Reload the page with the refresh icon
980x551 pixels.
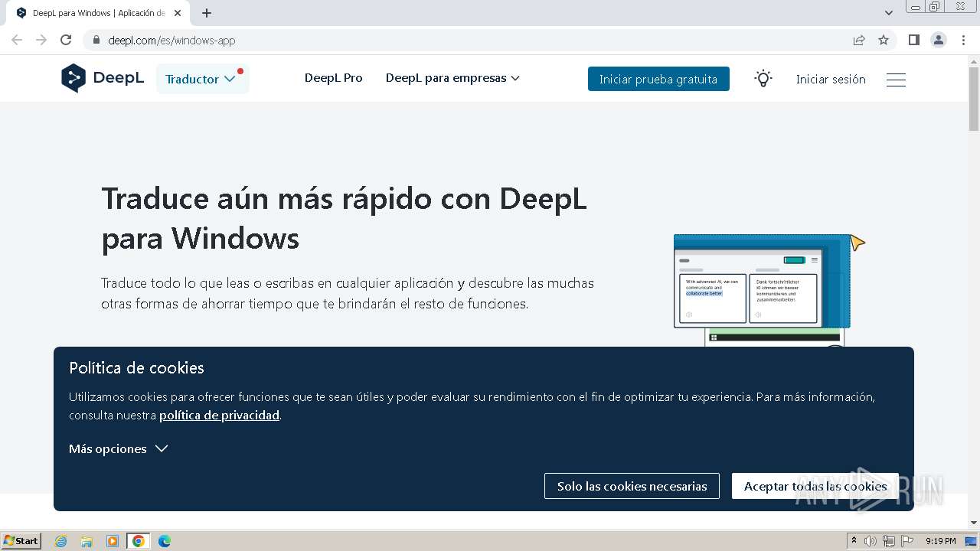(66, 40)
